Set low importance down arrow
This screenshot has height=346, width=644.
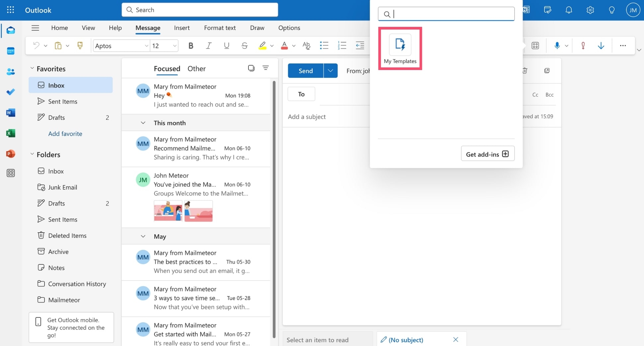601,45
